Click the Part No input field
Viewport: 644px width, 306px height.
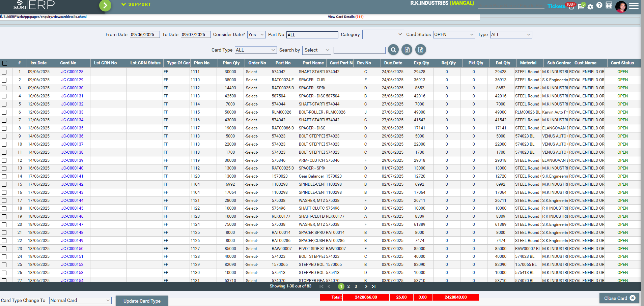coord(312,35)
